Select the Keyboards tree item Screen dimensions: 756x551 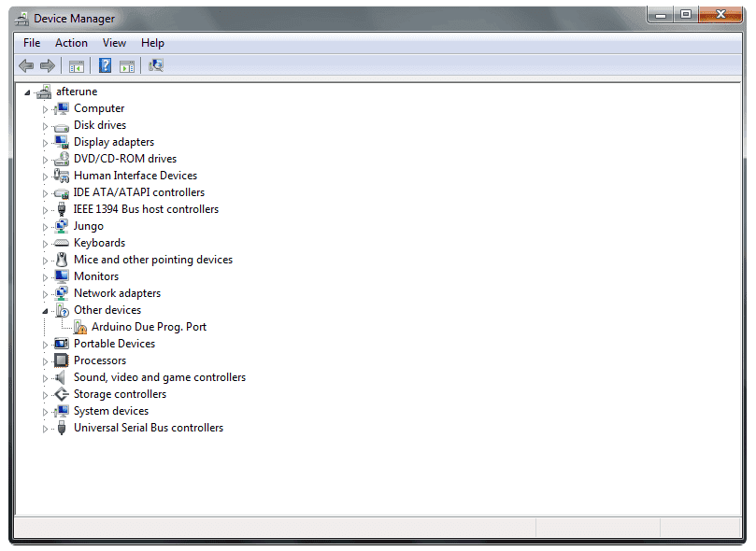tap(99, 243)
